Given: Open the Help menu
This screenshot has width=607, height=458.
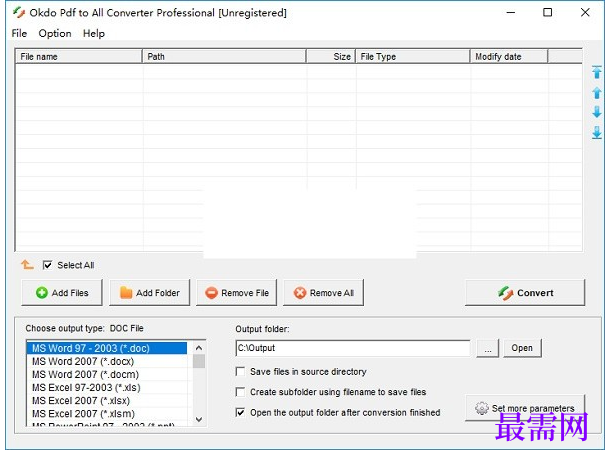Looking at the screenshot, I should pyautogui.click(x=94, y=34).
